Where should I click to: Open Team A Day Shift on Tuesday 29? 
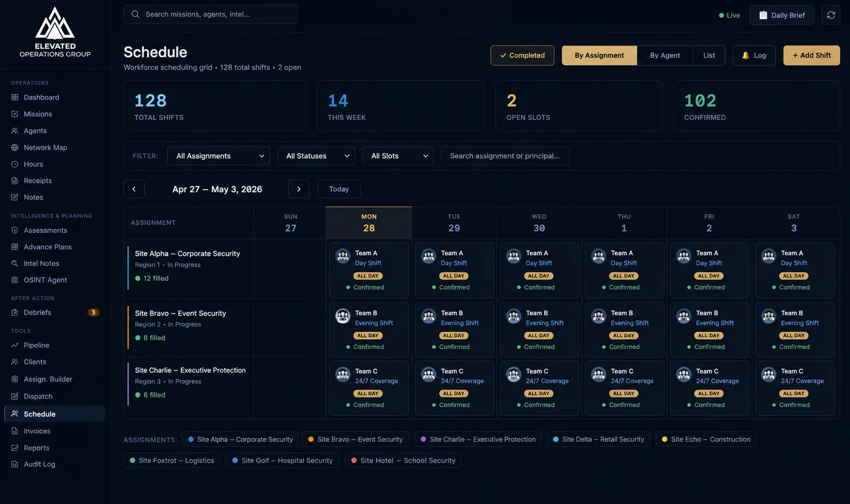click(454, 270)
